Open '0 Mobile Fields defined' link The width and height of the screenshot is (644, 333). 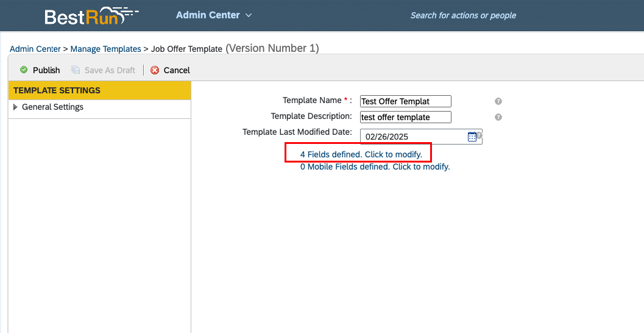[x=375, y=167]
